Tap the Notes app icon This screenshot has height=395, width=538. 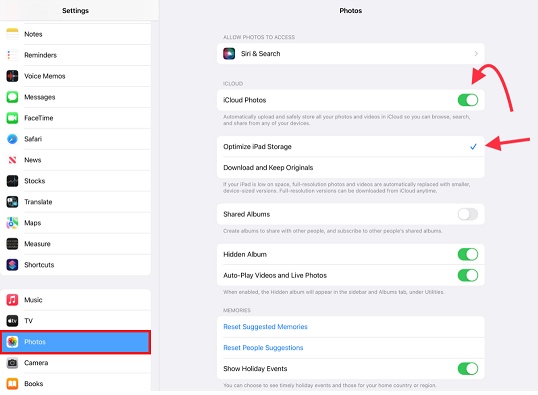click(12, 34)
